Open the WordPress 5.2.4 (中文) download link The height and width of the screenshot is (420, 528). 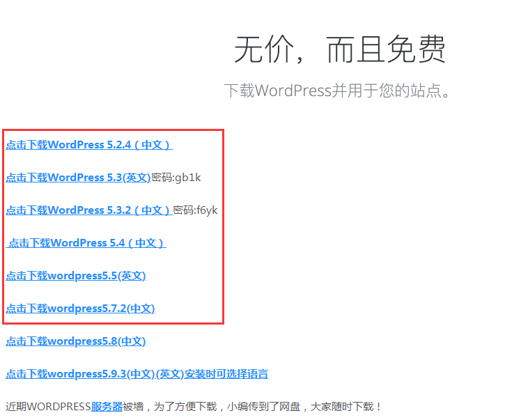89,145
